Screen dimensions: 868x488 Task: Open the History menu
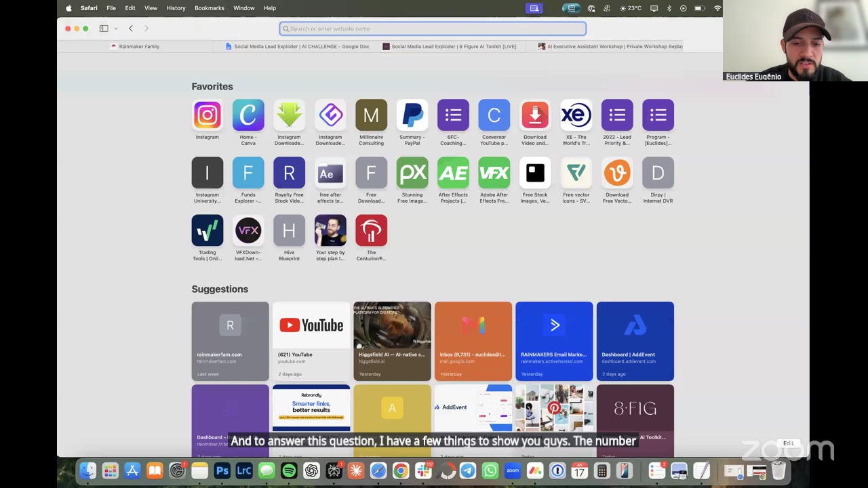pyautogui.click(x=176, y=8)
